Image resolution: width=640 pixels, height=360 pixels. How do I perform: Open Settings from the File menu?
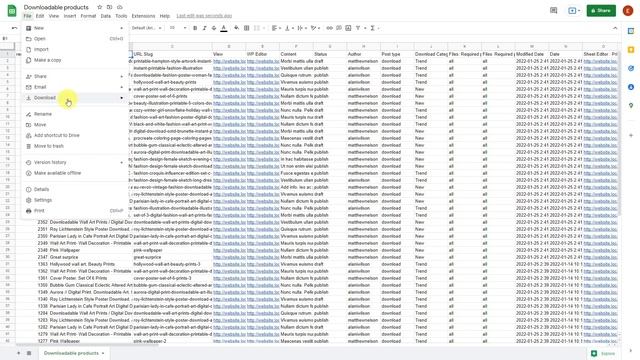pyautogui.click(x=74, y=200)
